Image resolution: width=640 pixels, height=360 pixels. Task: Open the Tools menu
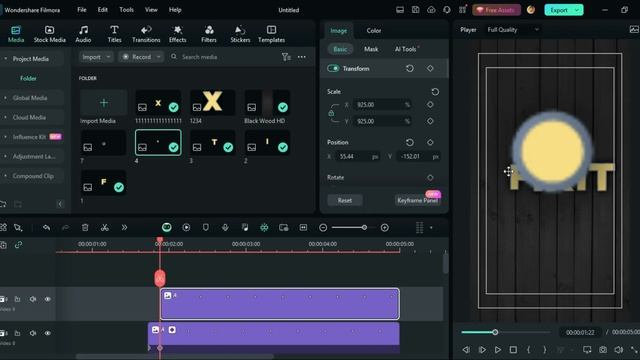[126, 10]
